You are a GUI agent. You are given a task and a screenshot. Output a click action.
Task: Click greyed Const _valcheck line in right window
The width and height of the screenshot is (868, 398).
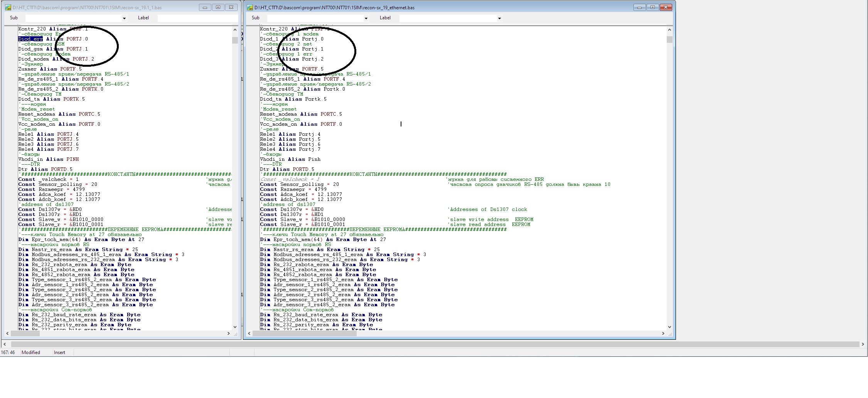click(x=290, y=179)
